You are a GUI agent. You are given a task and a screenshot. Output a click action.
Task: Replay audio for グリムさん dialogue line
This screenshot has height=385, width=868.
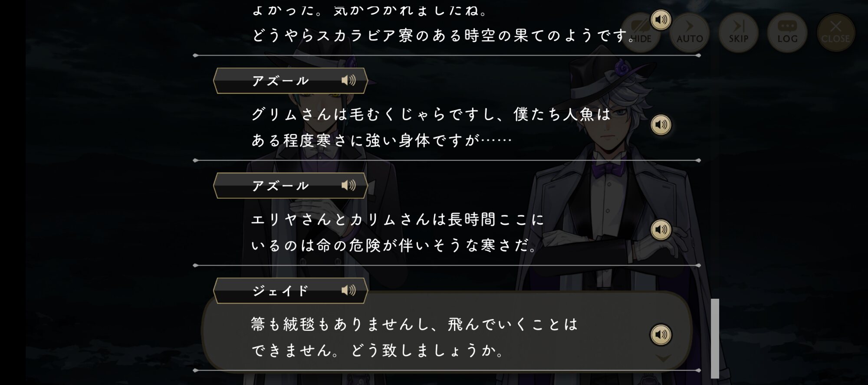(x=661, y=125)
